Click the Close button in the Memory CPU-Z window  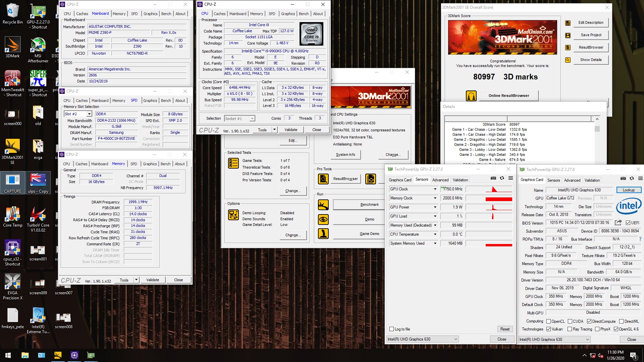point(178,280)
